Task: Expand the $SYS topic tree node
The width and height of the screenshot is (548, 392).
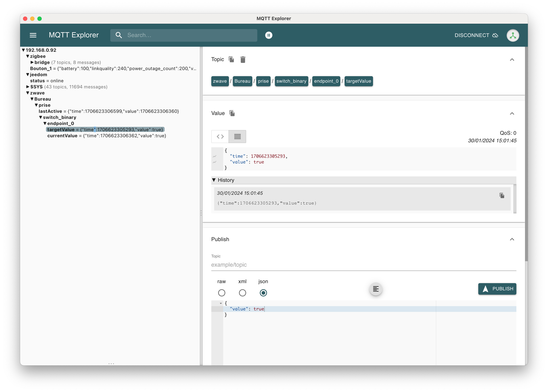Action: [x=28, y=87]
